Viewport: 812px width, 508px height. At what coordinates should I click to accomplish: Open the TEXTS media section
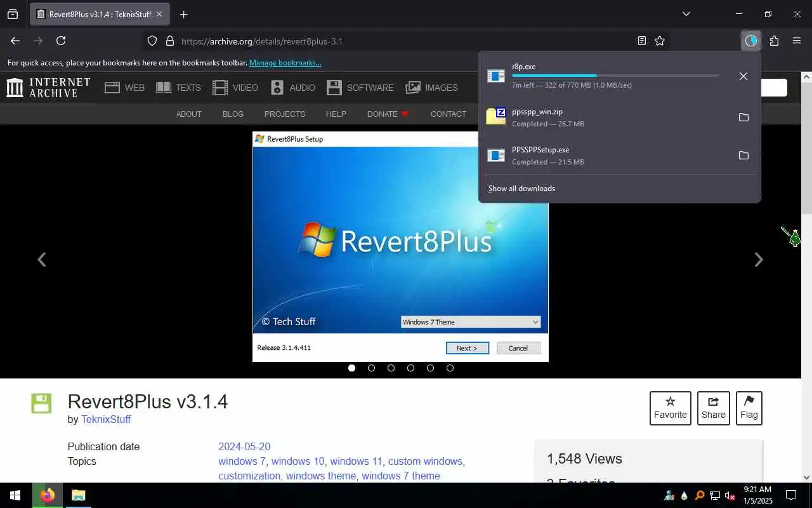tap(178, 88)
